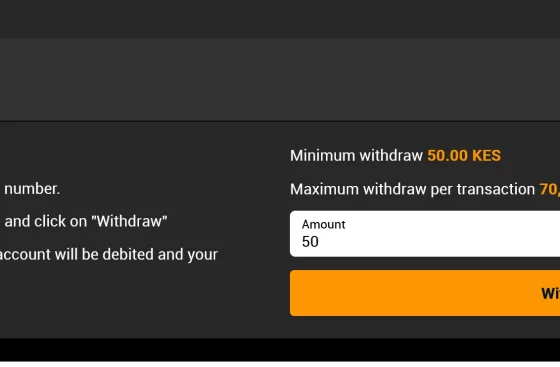Screen dimensions: 560x367
Task: Click the instruction line ending with number.
Action: pyautogui.click(x=32, y=189)
